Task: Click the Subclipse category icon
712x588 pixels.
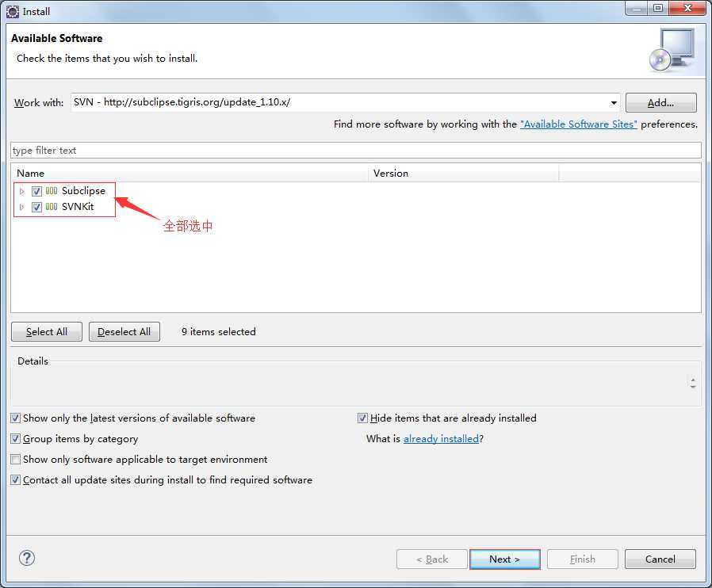Action: (52, 191)
